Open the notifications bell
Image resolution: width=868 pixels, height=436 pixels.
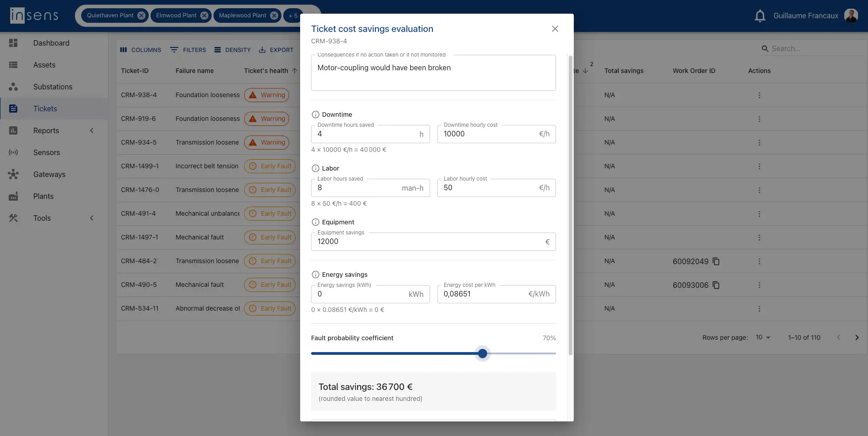coord(760,16)
